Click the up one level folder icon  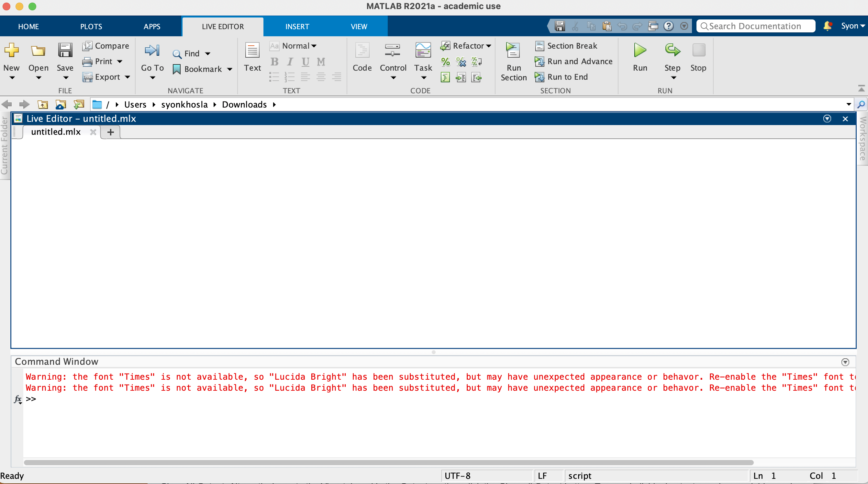[x=42, y=105]
